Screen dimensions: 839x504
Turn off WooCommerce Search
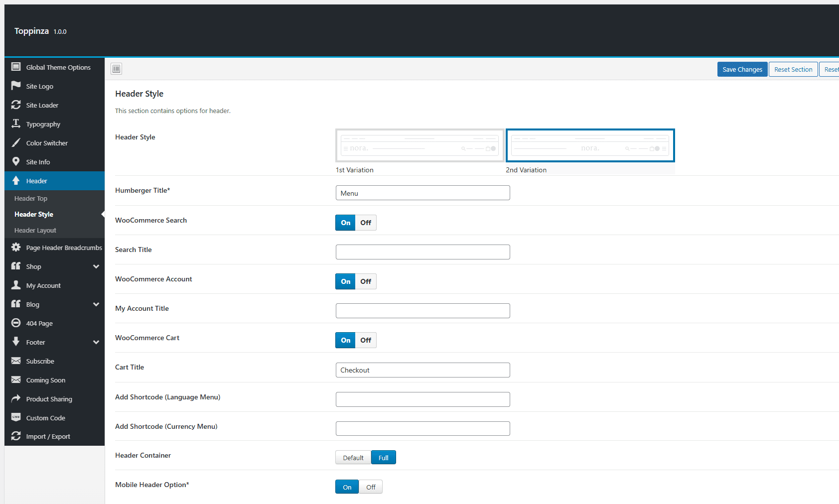pyautogui.click(x=366, y=223)
